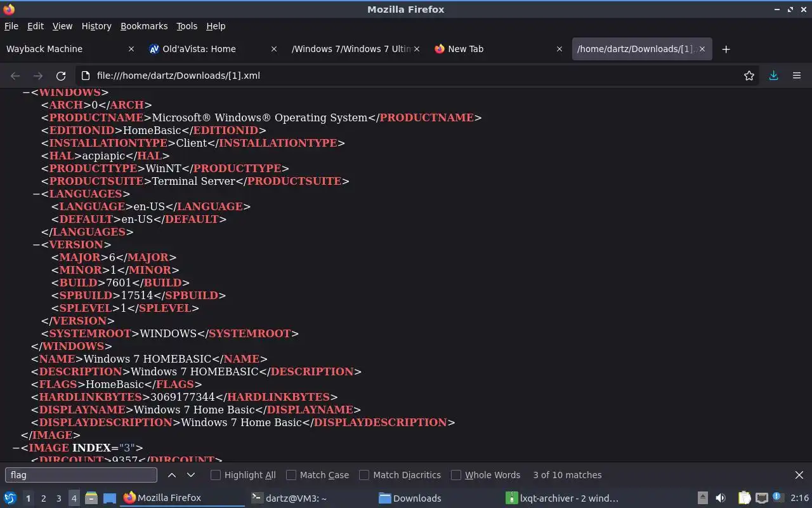Select the Mozilla Firefox taskbar button
This screenshot has width=812, height=508.
(x=183, y=498)
